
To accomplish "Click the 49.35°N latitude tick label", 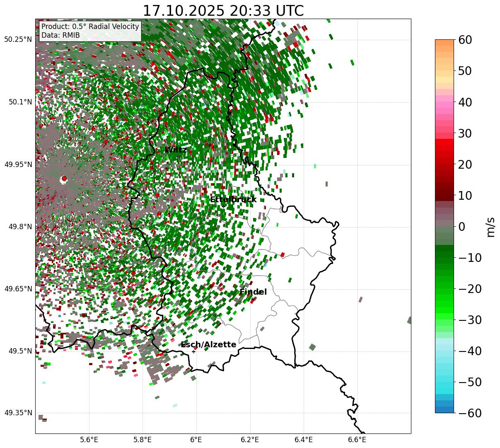I will [x=18, y=413].
